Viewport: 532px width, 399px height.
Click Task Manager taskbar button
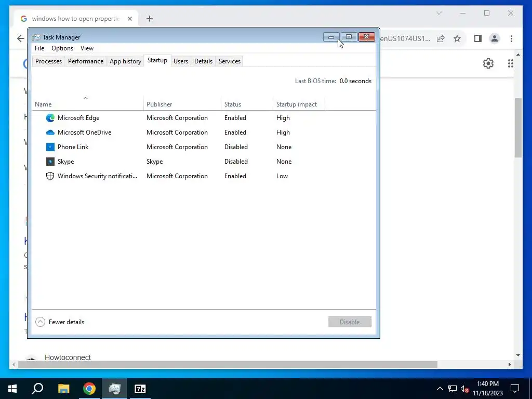point(115,389)
